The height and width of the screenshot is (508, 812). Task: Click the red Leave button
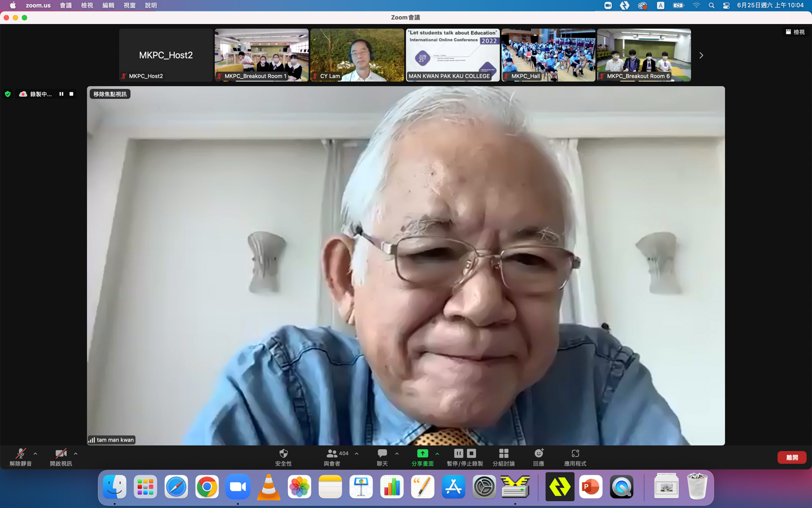pos(792,458)
